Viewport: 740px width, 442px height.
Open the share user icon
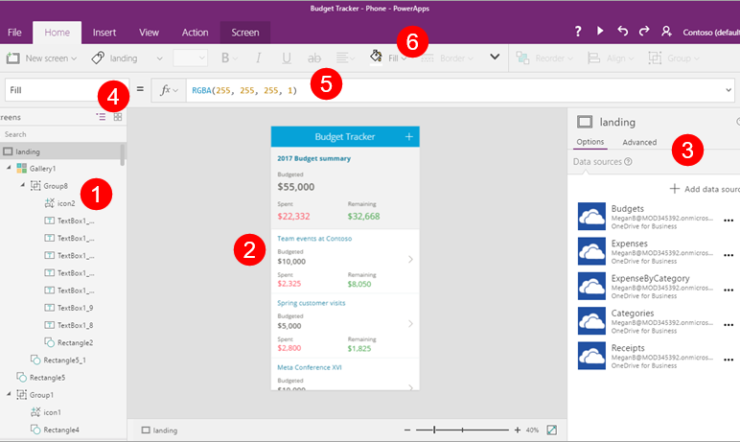666,32
